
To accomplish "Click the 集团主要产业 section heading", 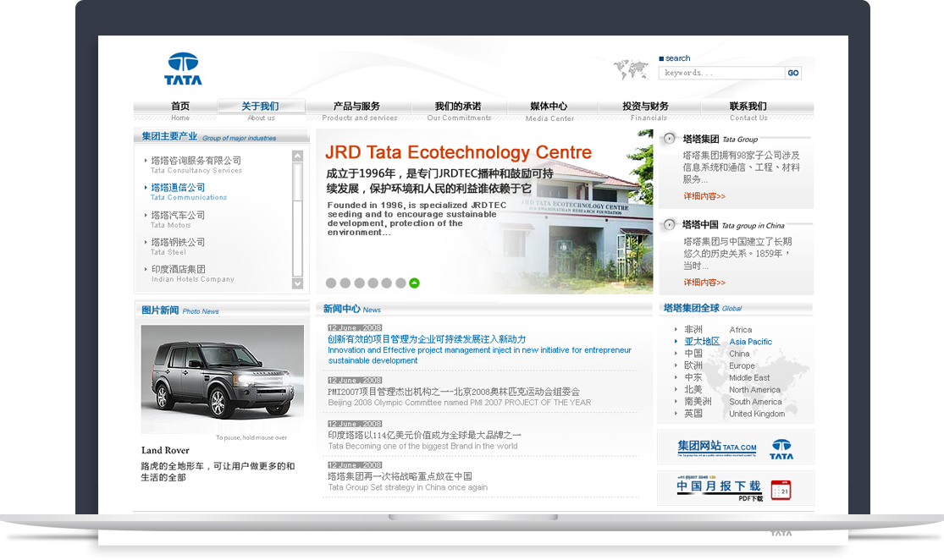I will [209, 136].
